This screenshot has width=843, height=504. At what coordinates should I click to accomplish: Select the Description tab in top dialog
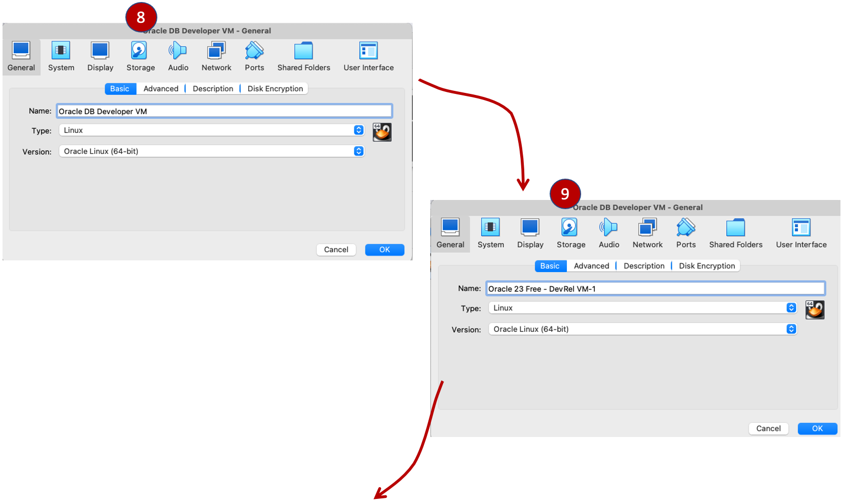tap(212, 88)
